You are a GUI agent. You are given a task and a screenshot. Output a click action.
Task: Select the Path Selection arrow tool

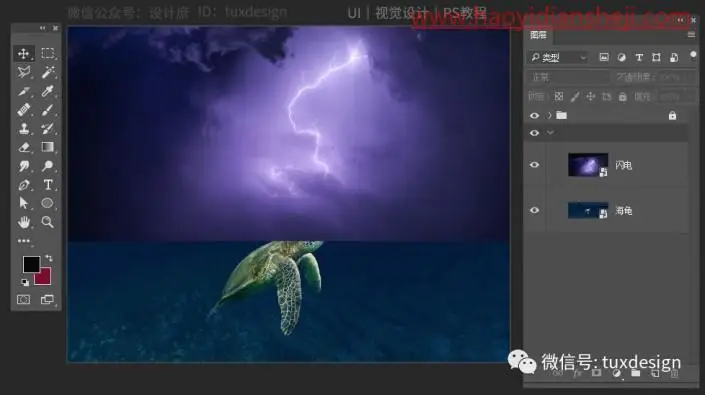(x=23, y=203)
